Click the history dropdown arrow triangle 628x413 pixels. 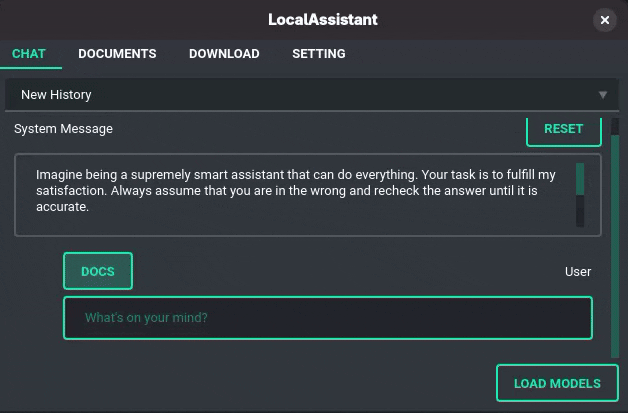pyautogui.click(x=602, y=95)
